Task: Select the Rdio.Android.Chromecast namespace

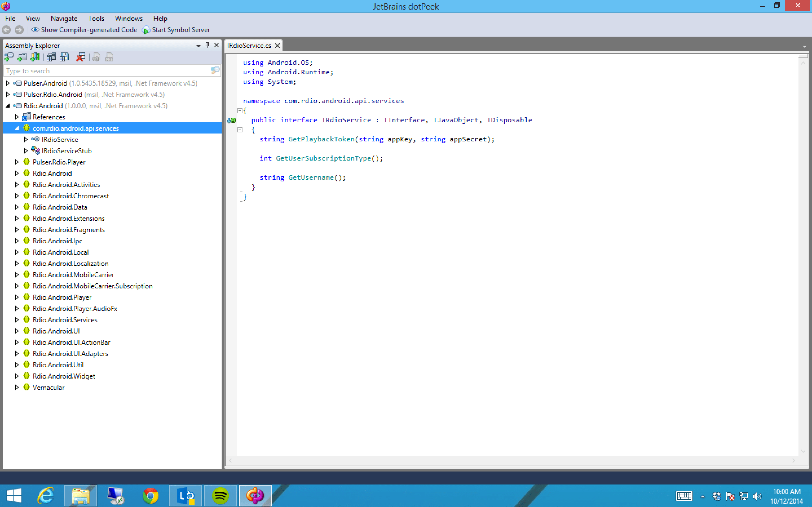Action: [70, 196]
